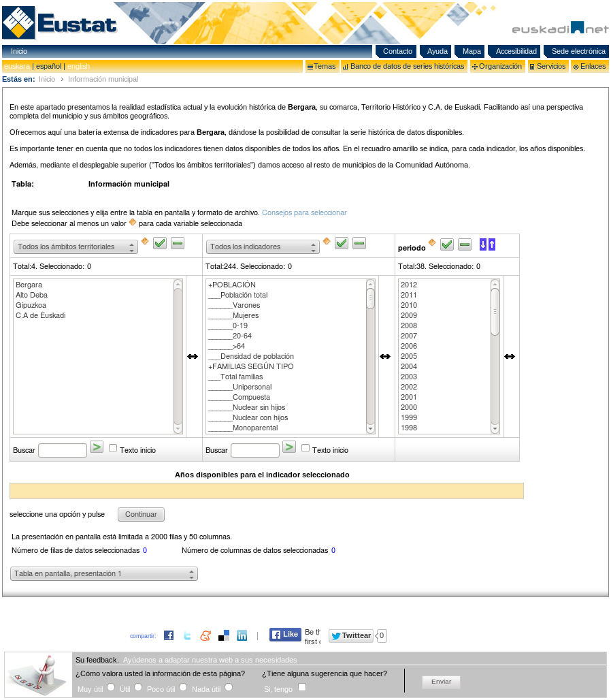
Task: Click the periodo list scrollbar thumb
Action: pos(495,312)
